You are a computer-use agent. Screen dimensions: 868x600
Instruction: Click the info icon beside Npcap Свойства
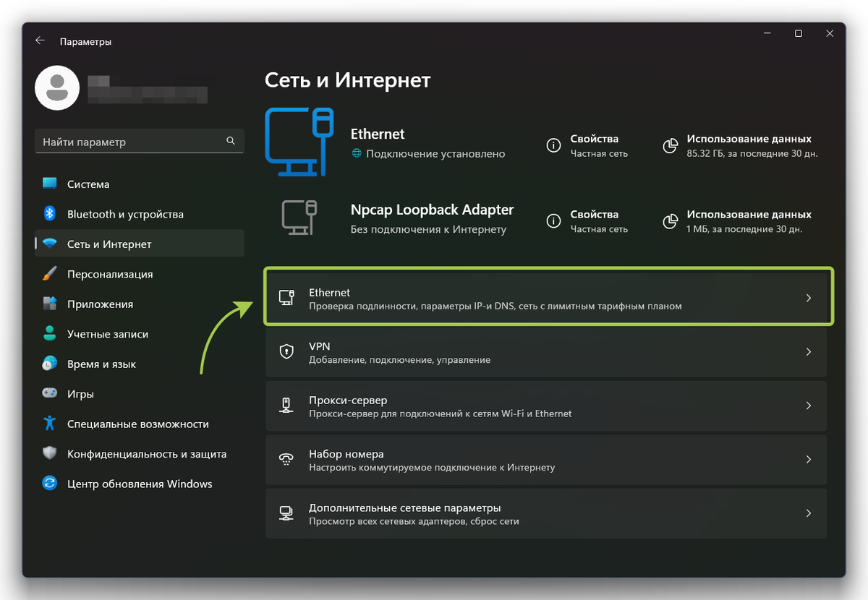click(553, 220)
